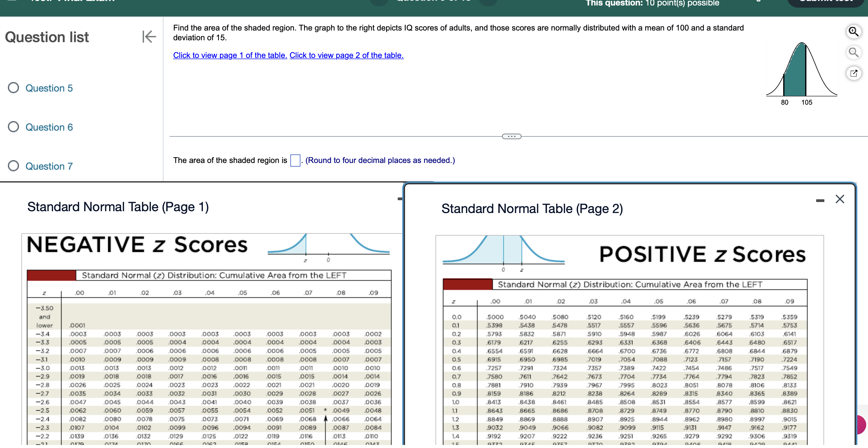Click to view page 2 of the table
Image resolution: width=868 pixels, height=448 pixels.
(346, 56)
